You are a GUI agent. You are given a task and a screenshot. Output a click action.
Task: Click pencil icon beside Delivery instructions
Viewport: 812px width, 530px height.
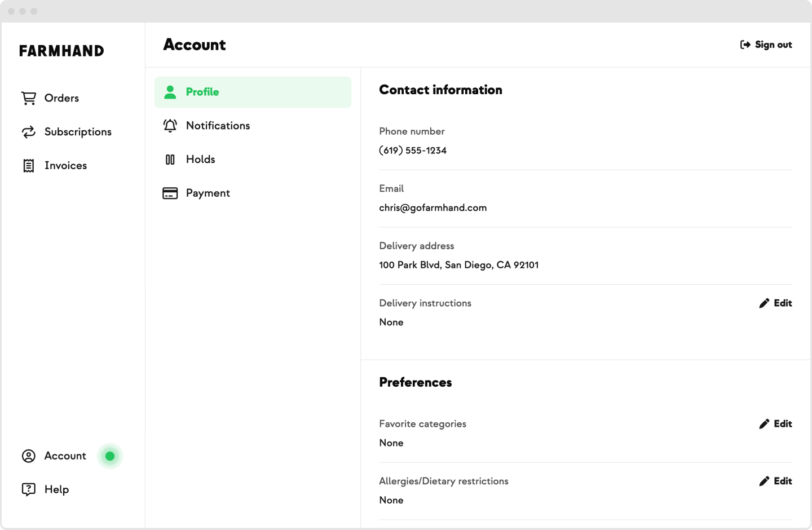(764, 303)
